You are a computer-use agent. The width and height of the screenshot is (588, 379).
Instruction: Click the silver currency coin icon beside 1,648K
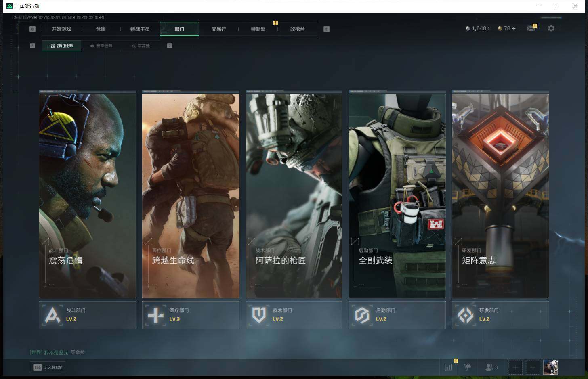468,28
